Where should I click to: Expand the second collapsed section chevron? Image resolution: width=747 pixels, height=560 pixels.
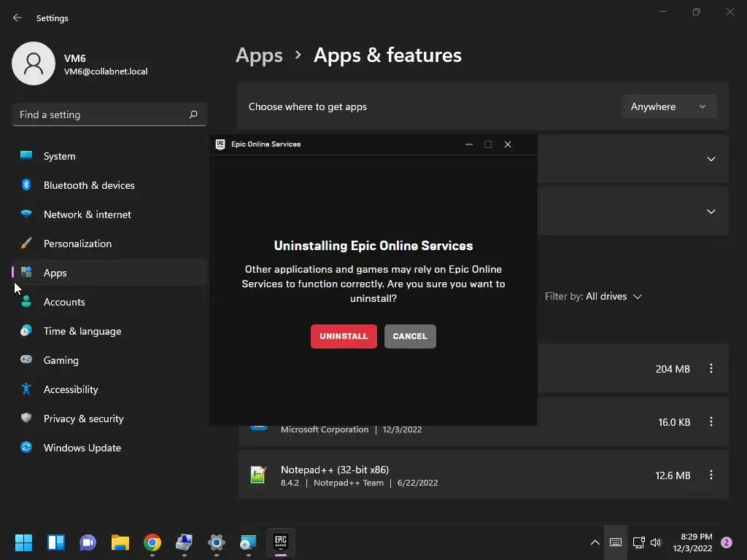(x=711, y=211)
